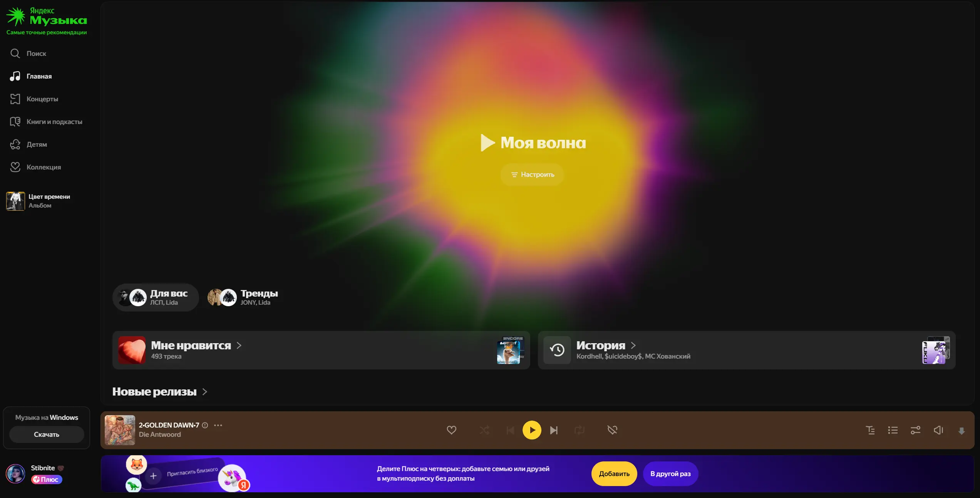The width and height of the screenshot is (980, 498).
Task: Play the current track with yellow play button
Action: tap(531, 430)
